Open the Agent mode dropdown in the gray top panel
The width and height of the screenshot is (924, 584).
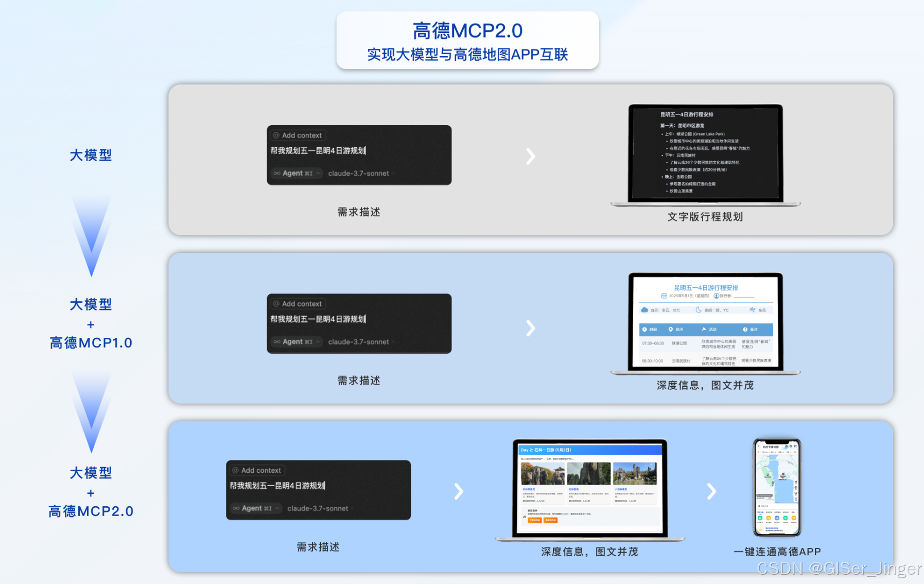click(297, 174)
